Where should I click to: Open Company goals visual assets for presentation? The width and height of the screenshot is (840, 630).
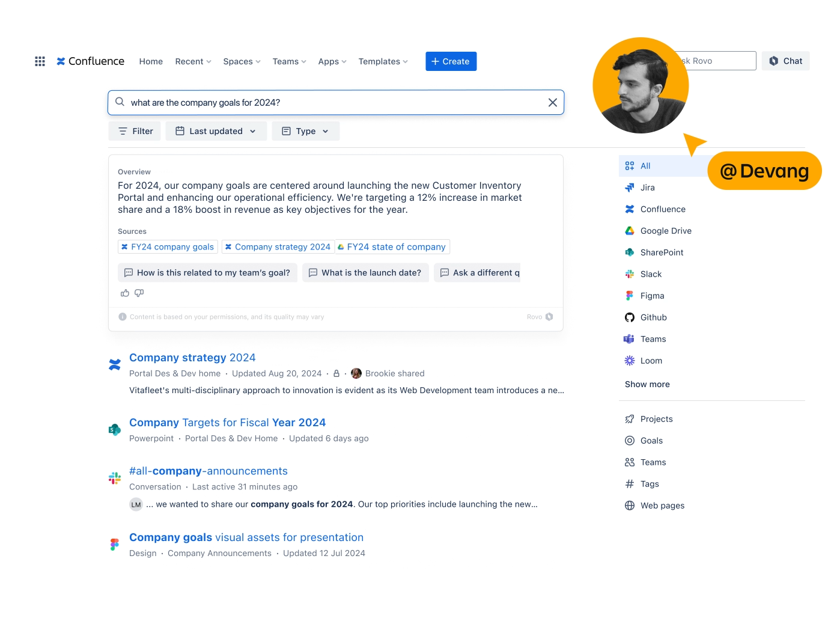(246, 537)
